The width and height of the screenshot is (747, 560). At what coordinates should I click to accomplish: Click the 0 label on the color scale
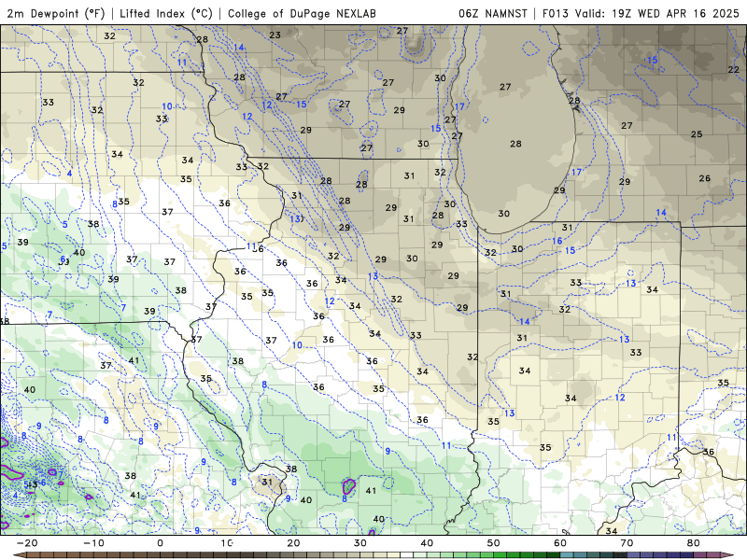160,543
